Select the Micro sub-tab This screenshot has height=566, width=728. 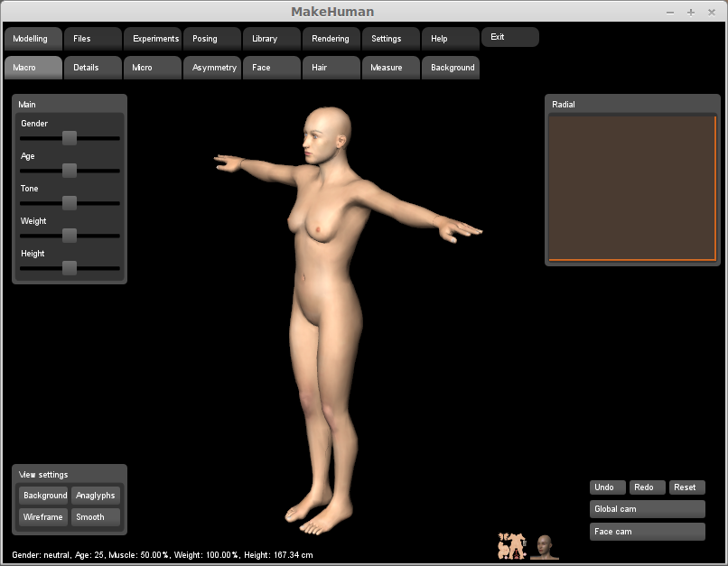point(153,68)
